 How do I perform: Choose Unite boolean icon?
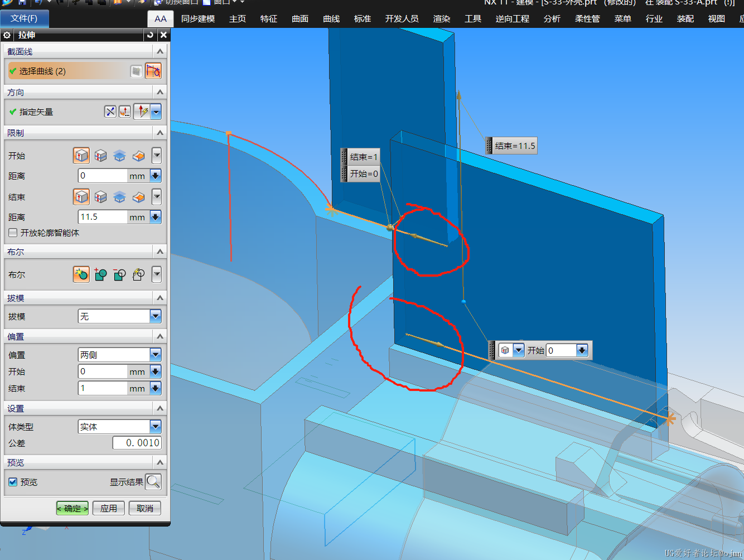pos(100,274)
